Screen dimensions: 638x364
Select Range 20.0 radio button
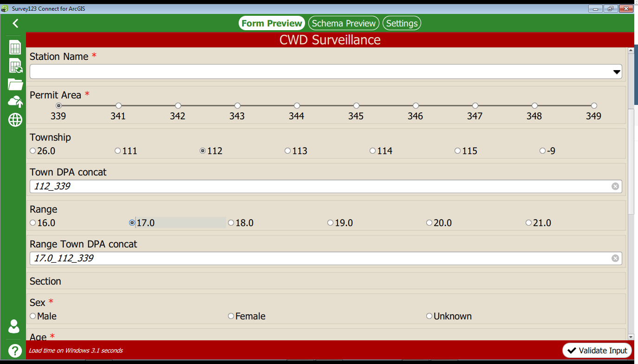(x=429, y=223)
